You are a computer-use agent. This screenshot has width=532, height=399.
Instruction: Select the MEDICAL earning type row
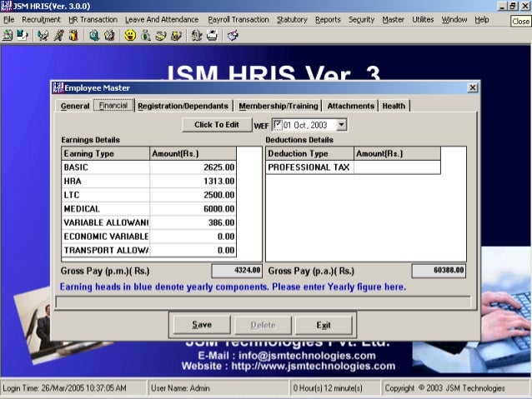pyautogui.click(x=106, y=209)
